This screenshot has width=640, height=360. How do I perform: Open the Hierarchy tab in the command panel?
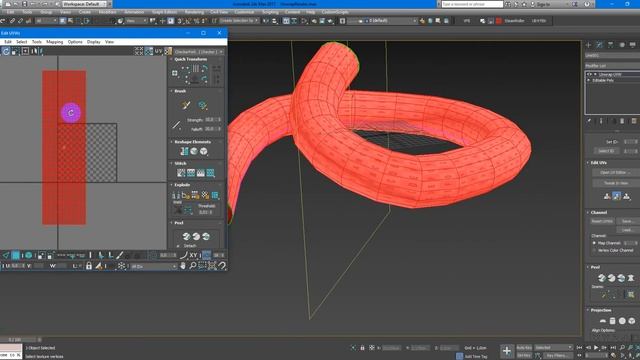[x=610, y=45]
